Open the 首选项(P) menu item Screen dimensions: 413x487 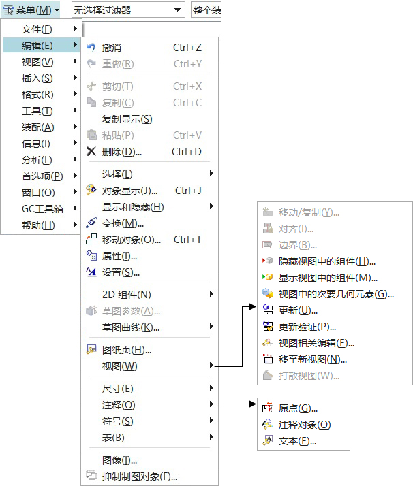pyautogui.click(x=41, y=176)
